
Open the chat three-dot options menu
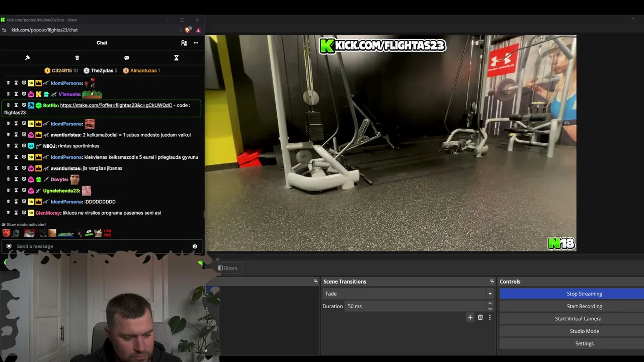[196, 43]
